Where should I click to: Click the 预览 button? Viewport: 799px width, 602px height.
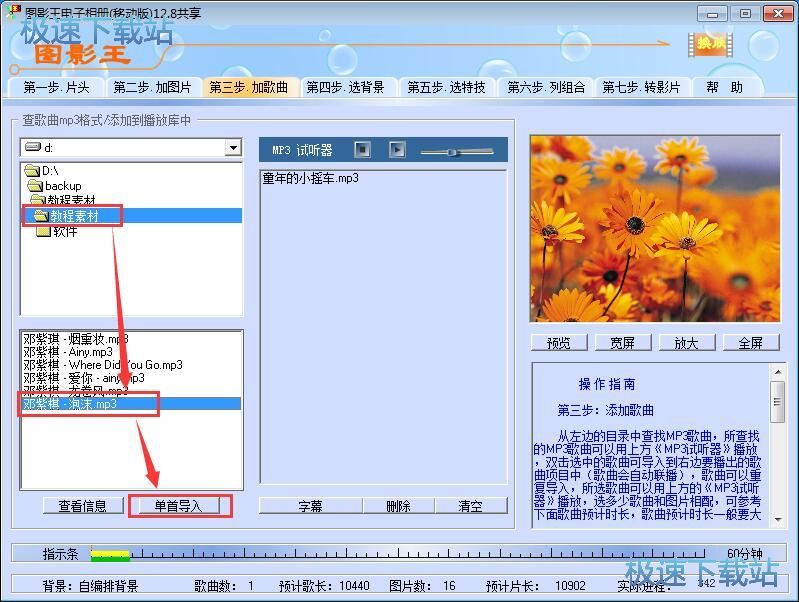[x=558, y=343]
